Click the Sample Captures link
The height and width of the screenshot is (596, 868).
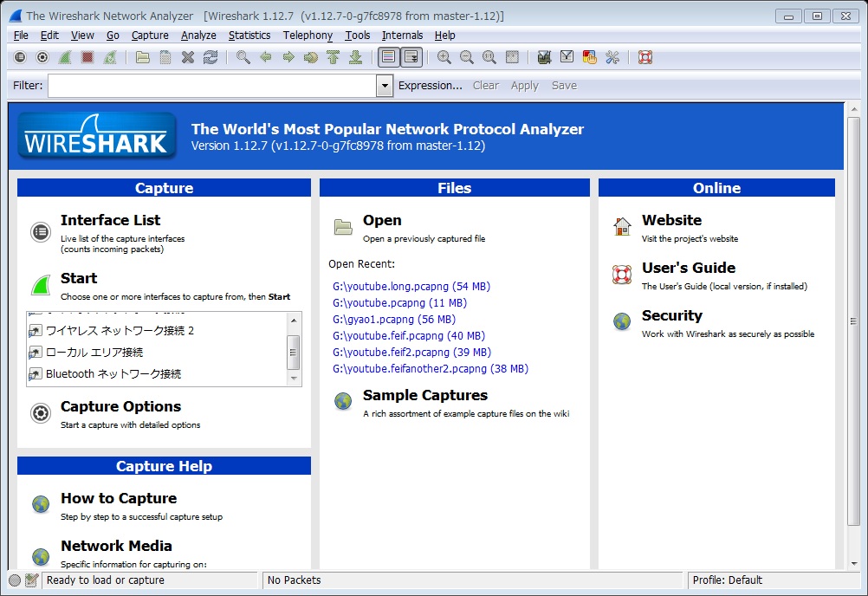pyautogui.click(x=425, y=395)
